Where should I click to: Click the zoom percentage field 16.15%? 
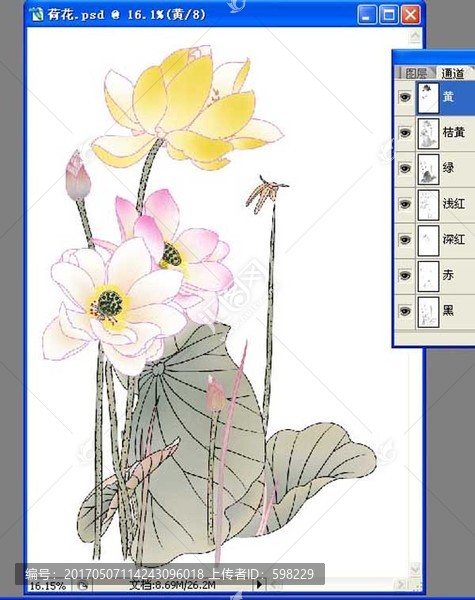47,586
